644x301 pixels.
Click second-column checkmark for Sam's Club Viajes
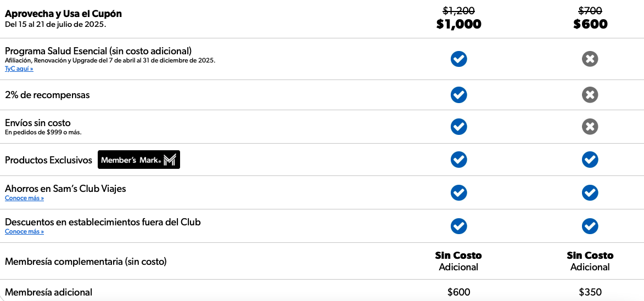click(x=590, y=192)
